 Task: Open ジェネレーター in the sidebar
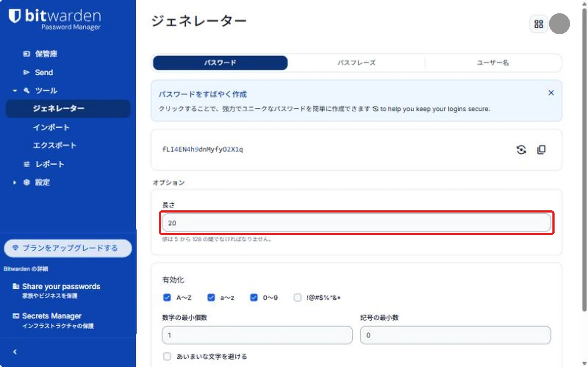point(68,109)
